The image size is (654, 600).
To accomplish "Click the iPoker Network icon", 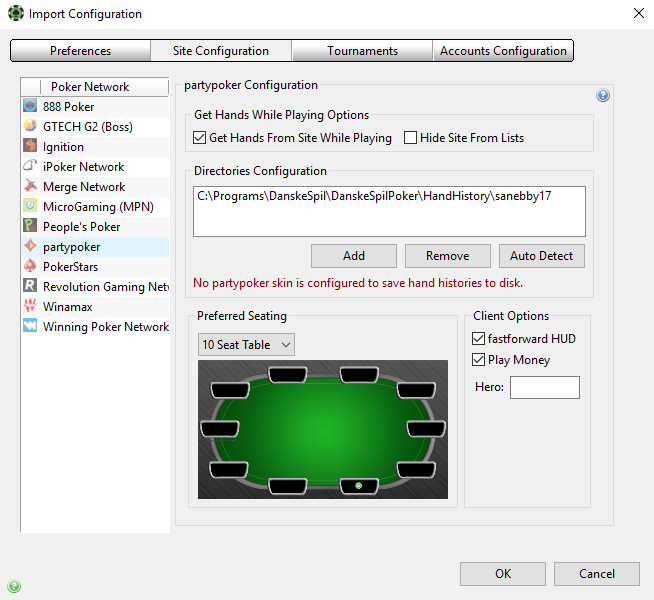I will click(x=30, y=166).
